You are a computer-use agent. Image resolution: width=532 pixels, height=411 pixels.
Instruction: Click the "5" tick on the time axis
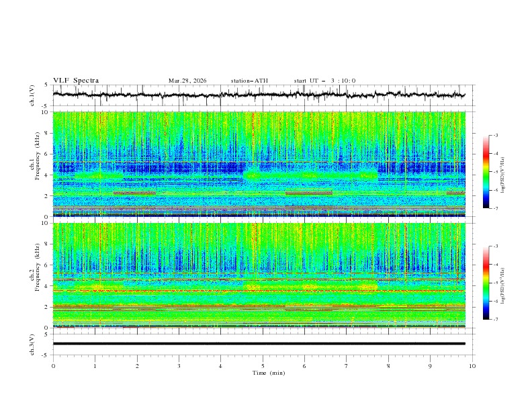click(x=263, y=366)
